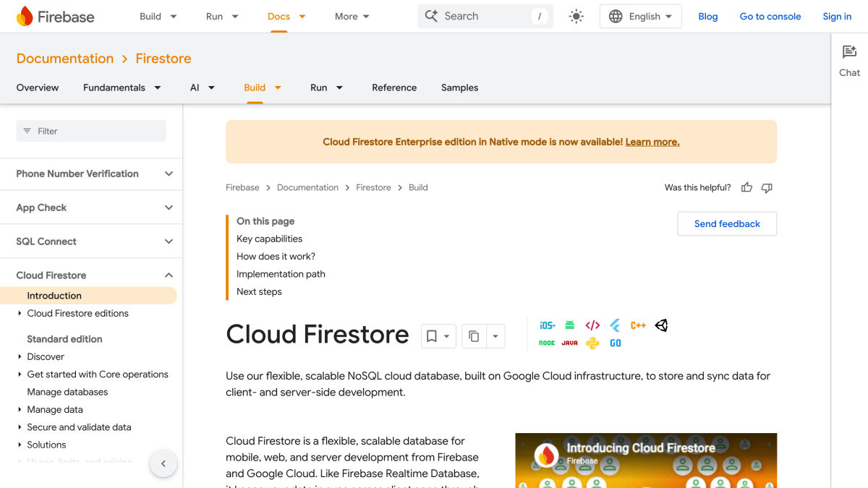Click the Sign in link
This screenshot has height=488, width=868.
(837, 17)
